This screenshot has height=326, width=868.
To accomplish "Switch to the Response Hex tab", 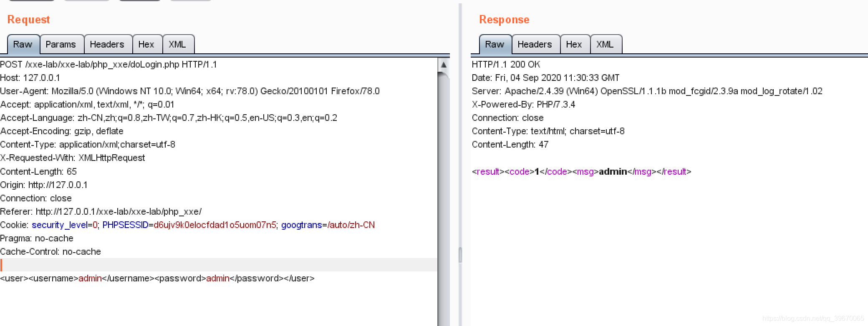I will tap(574, 44).
